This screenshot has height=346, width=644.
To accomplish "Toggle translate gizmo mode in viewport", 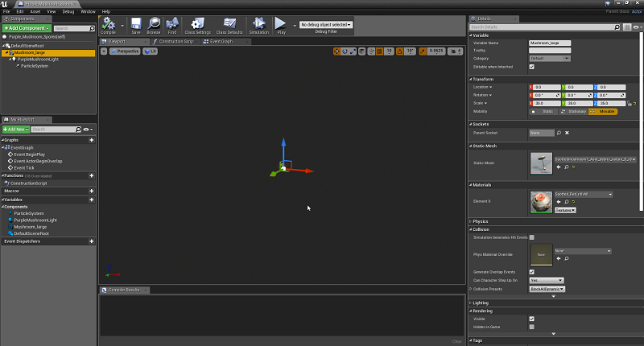I will coord(336,51).
